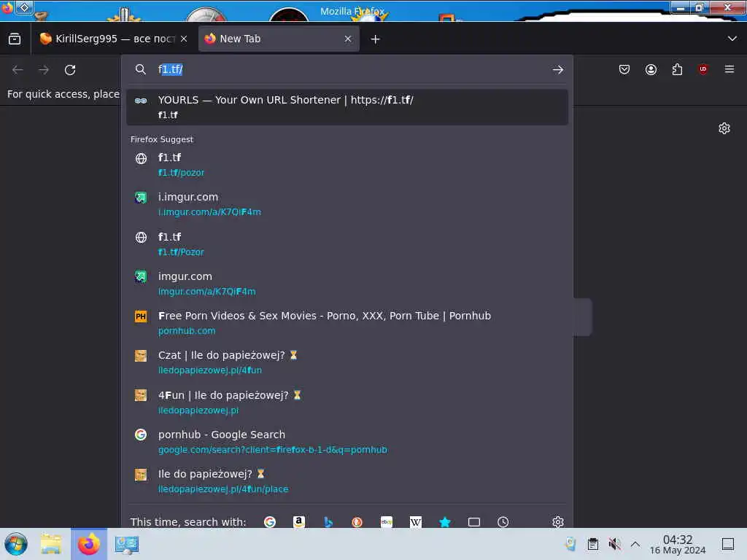Open File Explorer from the taskbar
Image resolution: width=747 pixels, height=560 pixels.
(51, 544)
